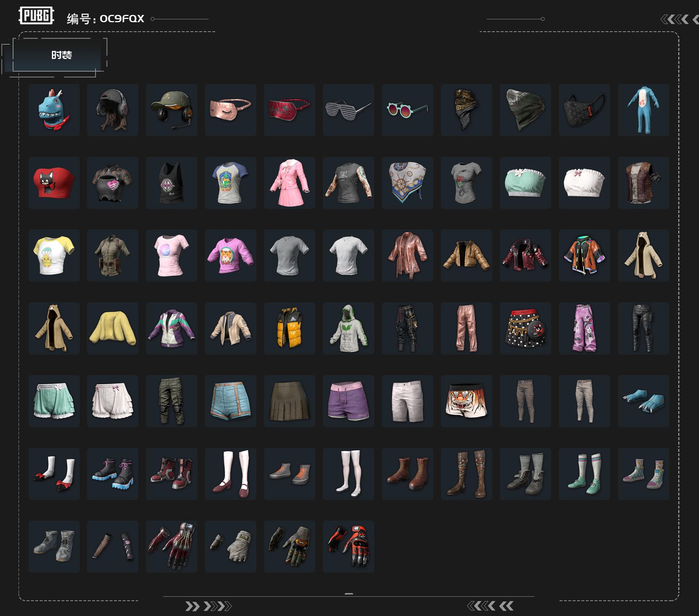Image resolution: width=699 pixels, height=616 pixels.
Task: Pick the black crop top with pink heart
Action: coord(112,183)
